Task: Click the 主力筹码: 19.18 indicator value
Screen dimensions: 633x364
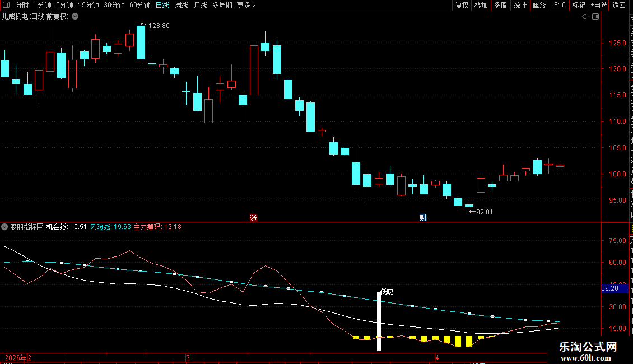Action: point(157,227)
